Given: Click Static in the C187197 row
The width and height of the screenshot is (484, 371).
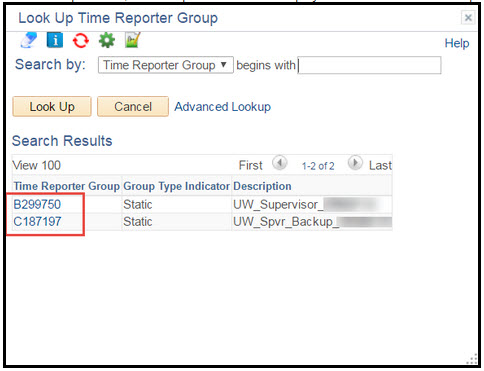Looking at the screenshot, I should point(138,222).
